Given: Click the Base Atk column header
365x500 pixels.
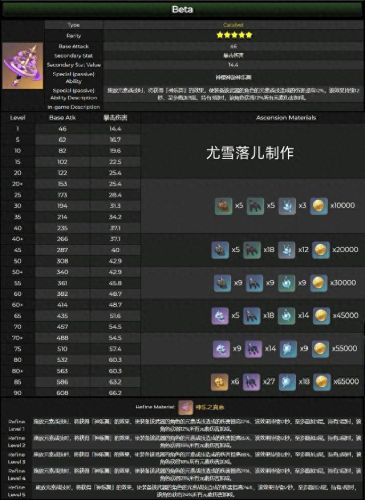Looking at the screenshot, I should [x=62, y=118].
